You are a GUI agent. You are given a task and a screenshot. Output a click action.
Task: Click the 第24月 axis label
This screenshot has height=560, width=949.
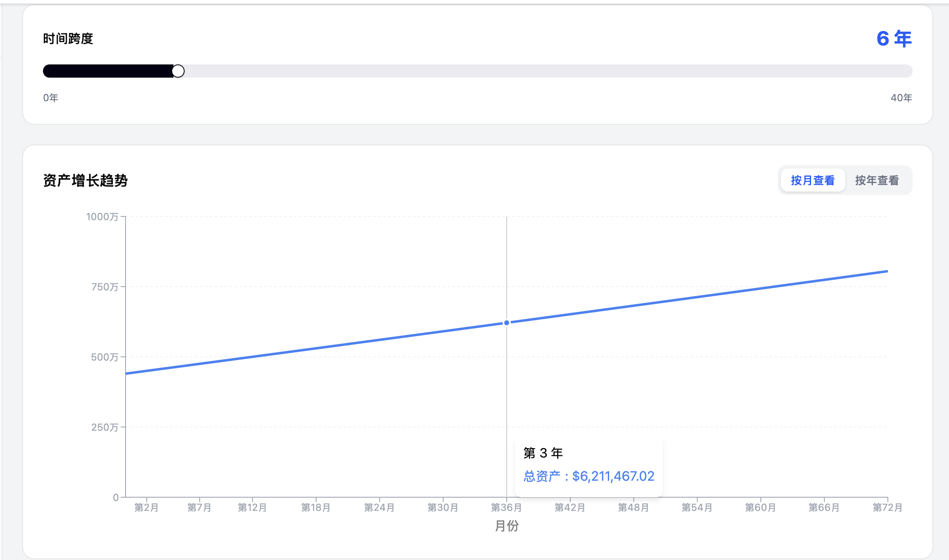[379, 507]
